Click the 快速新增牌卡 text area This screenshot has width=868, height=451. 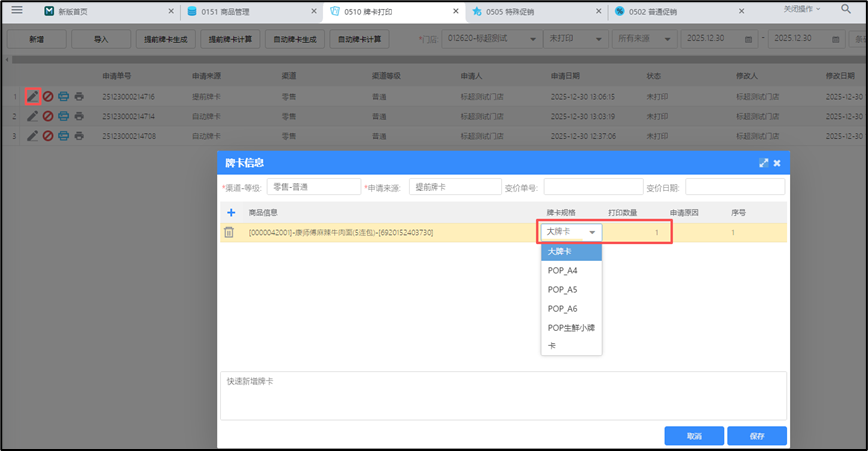pos(502,395)
